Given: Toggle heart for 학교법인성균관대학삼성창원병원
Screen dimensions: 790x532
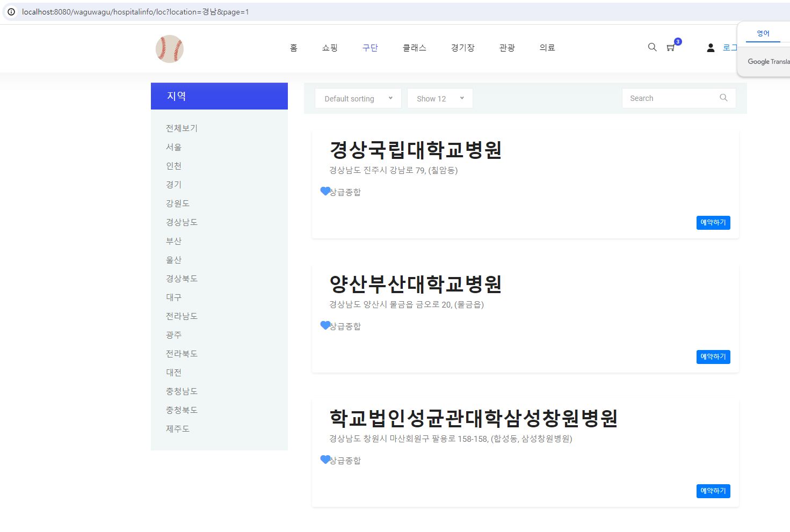Looking at the screenshot, I should 325,460.
